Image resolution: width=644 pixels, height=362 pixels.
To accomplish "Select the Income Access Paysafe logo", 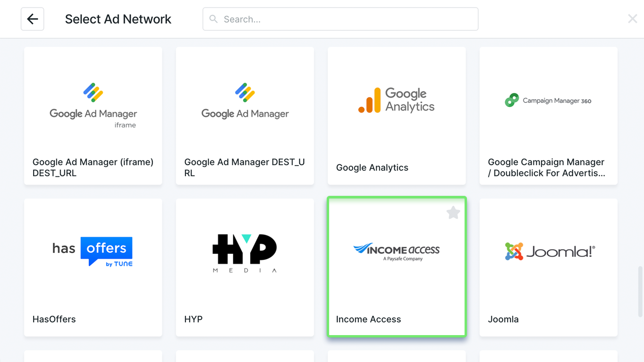I will click(397, 252).
